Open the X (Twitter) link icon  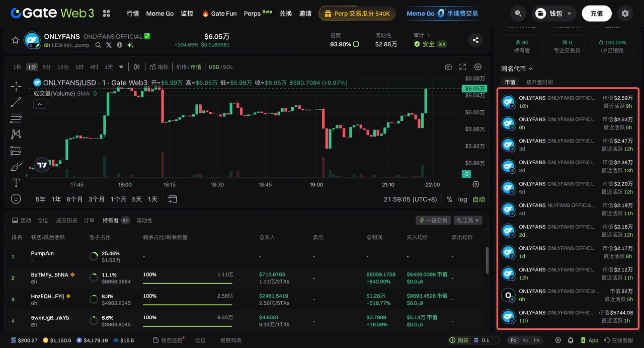coord(109,45)
